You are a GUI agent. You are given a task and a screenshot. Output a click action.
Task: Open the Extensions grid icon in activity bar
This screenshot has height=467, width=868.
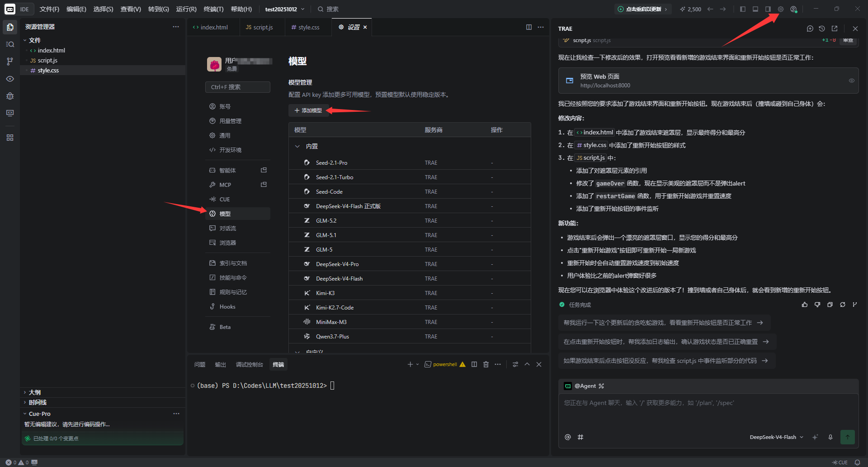[10, 138]
